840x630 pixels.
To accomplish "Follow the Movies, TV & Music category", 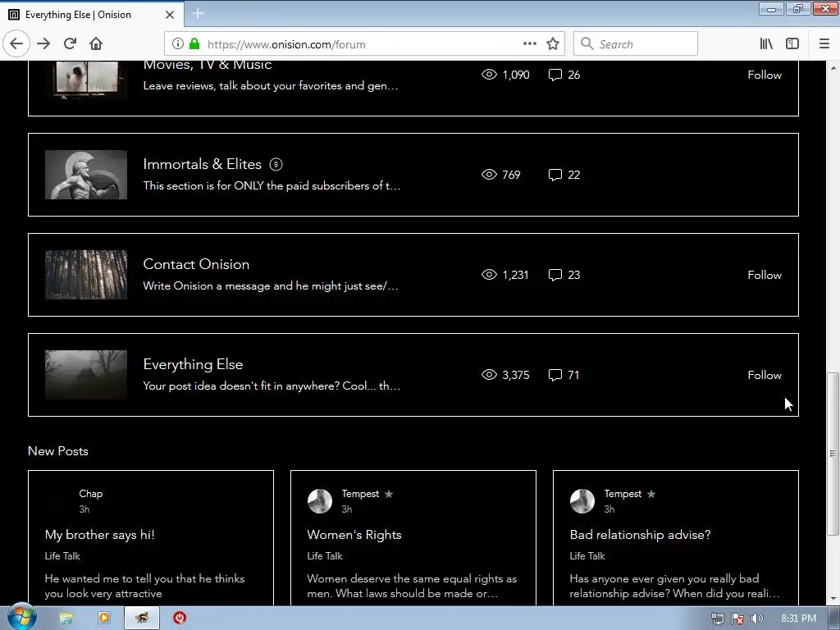I will pos(765,75).
